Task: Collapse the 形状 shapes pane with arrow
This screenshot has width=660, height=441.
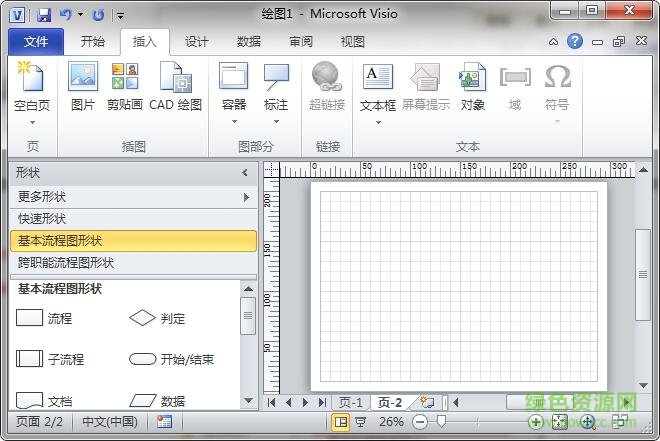Action: pyautogui.click(x=245, y=173)
